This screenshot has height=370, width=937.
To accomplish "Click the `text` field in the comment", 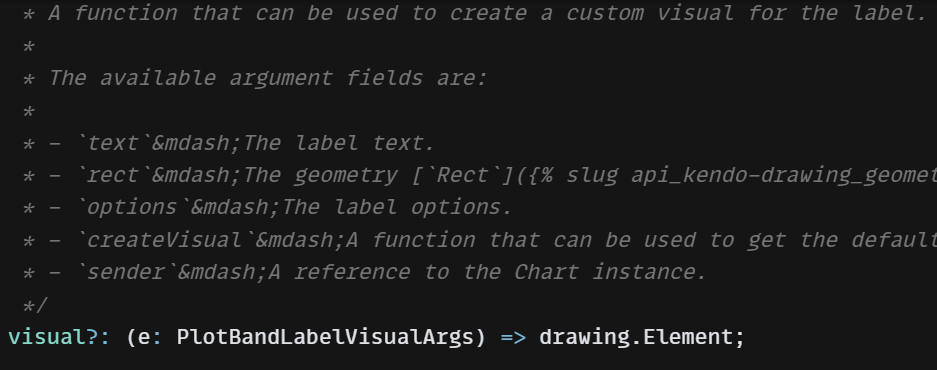I will (113, 143).
